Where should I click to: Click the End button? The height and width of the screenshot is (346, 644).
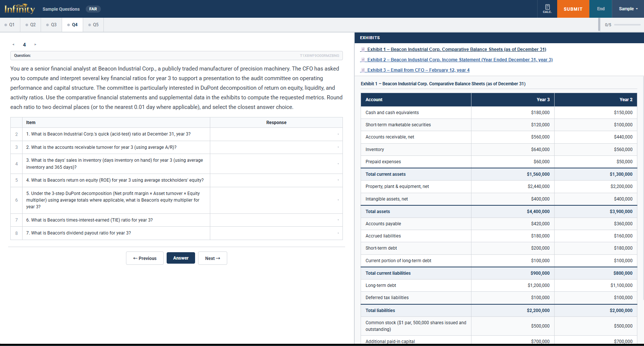601,9
